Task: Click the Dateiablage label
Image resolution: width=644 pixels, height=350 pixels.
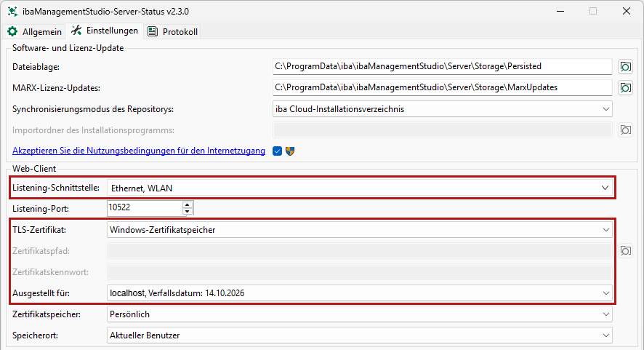Action: pyautogui.click(x=36, y=67)
